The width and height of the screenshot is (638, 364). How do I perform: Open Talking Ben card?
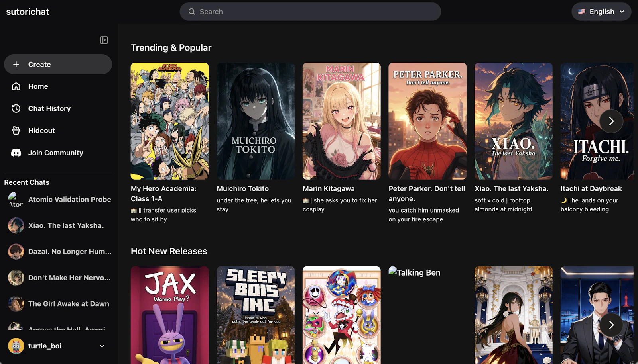click(x=427, y=315)
